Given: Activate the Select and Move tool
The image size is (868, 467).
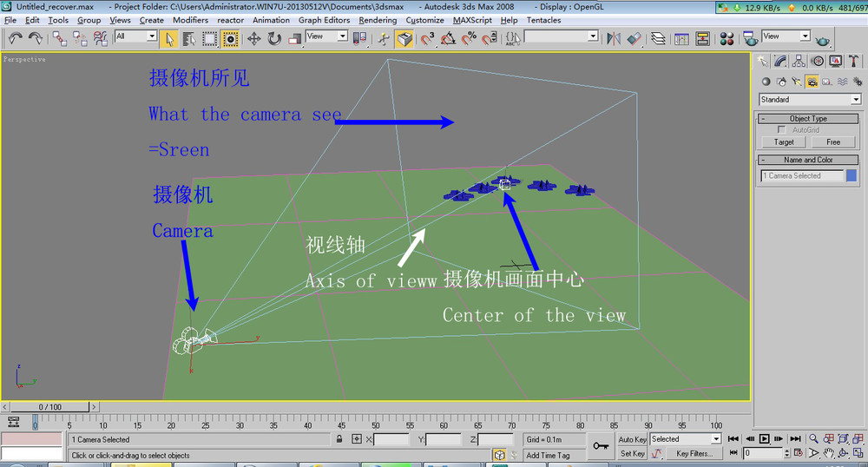Looking at the screenshot, I should point(254,39).
